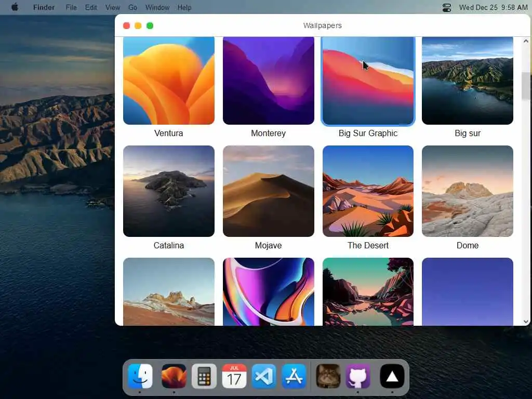532x399 pixels.
Task: Open the File menu
Action: [71, 7]
